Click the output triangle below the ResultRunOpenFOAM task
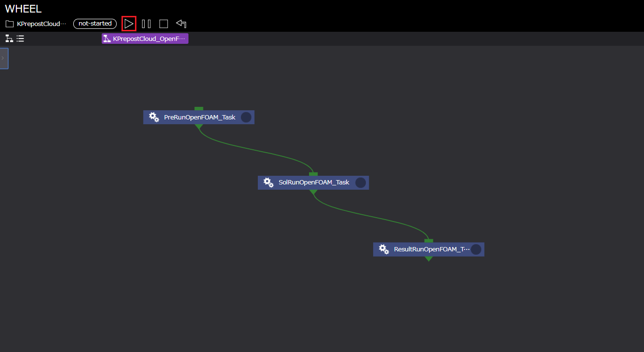644x352 pixels. 429,259
